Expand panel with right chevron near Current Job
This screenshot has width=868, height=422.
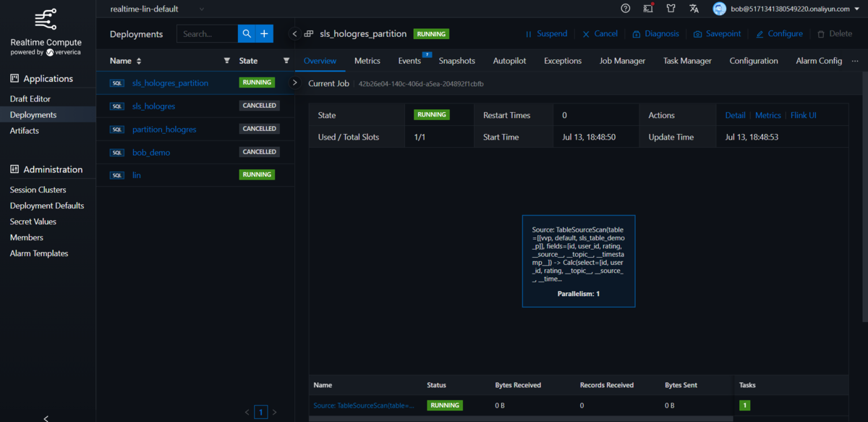click(294, 83)
